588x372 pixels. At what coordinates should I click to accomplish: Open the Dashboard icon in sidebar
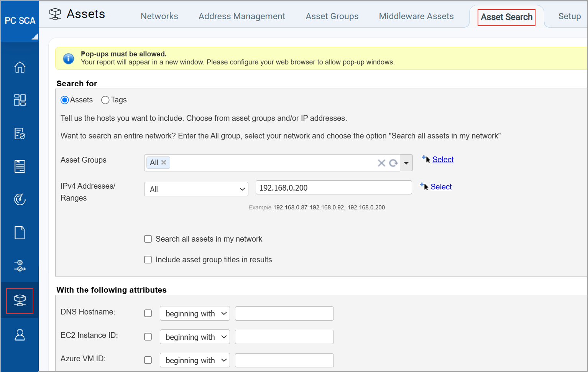(20, 100)
